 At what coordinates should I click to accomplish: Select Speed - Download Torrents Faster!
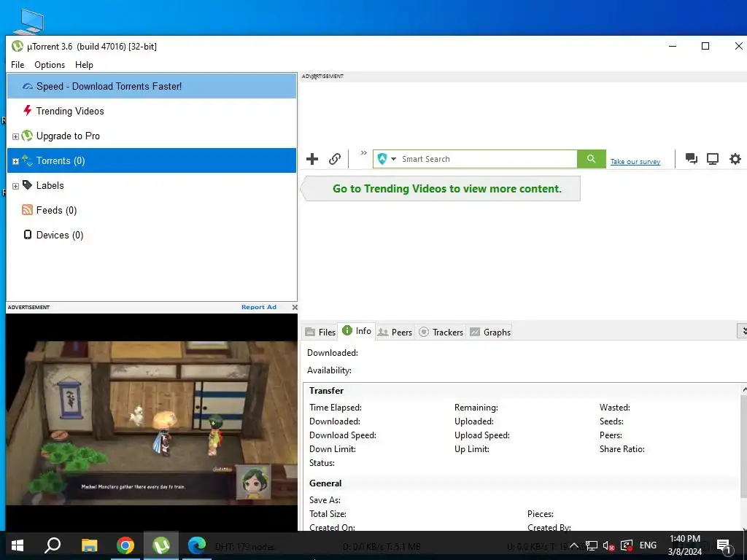tap(152, 86)
